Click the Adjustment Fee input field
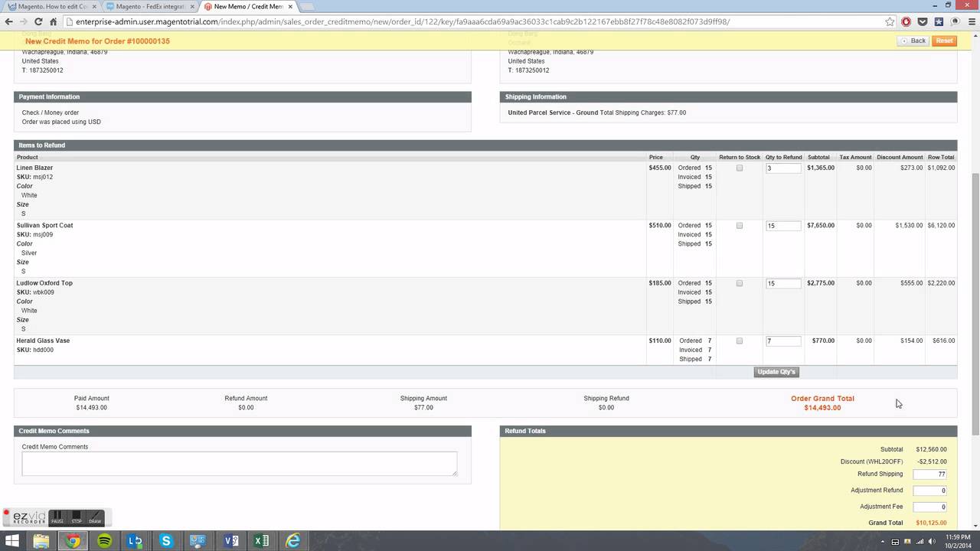980x551 pixels. point(929,507)
